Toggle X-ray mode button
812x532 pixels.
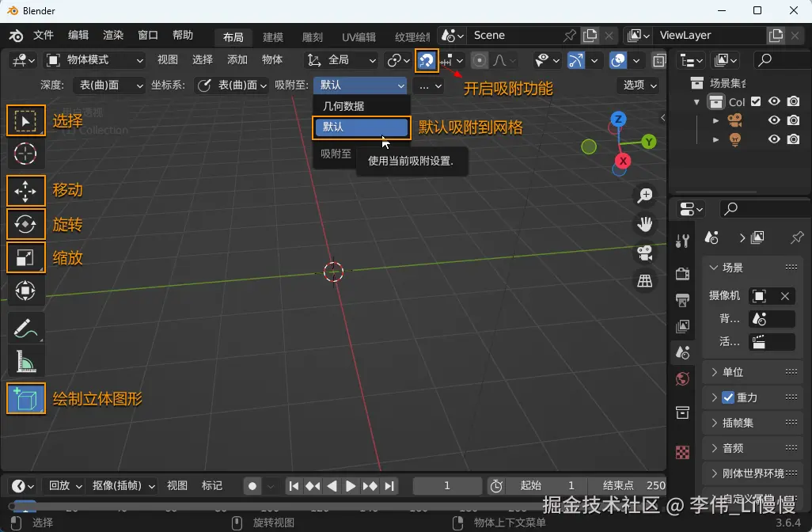point(659,61)
